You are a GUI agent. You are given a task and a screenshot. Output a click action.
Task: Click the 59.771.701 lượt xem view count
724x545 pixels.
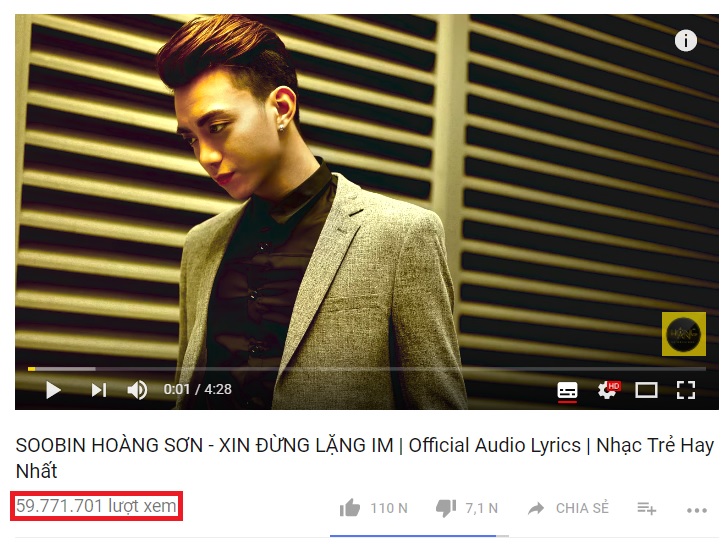[96, 506]
